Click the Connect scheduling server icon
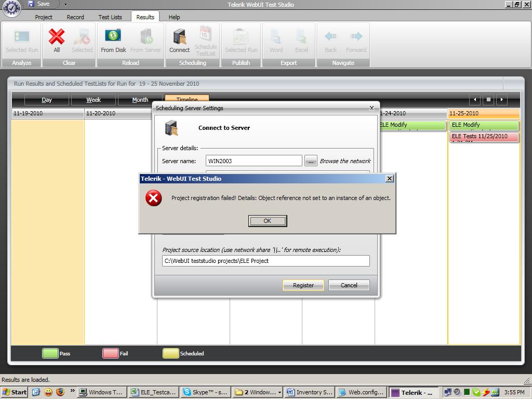The width and height of the screenshot is (532, 399). click(x=179, y=37)
